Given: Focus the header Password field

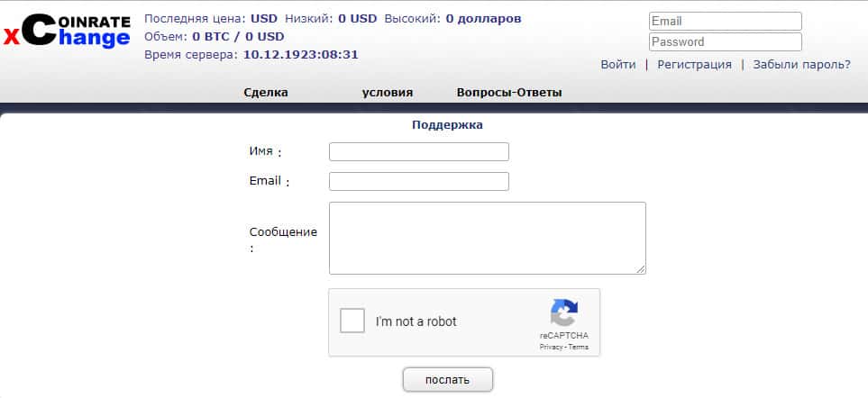Looking at the screenshot, I should coord(725,41).
